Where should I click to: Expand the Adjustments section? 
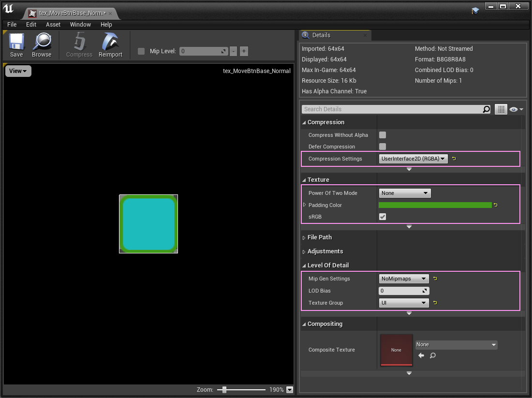point(304,251)
